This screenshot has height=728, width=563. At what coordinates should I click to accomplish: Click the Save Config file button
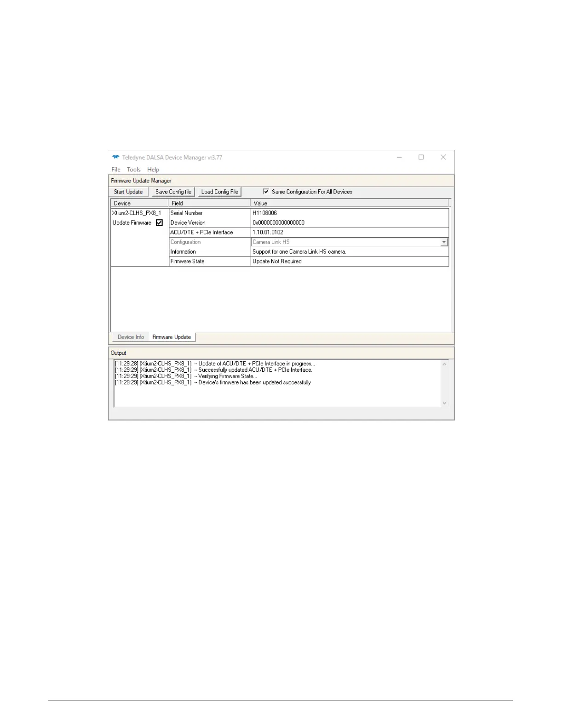click(173, 192)
